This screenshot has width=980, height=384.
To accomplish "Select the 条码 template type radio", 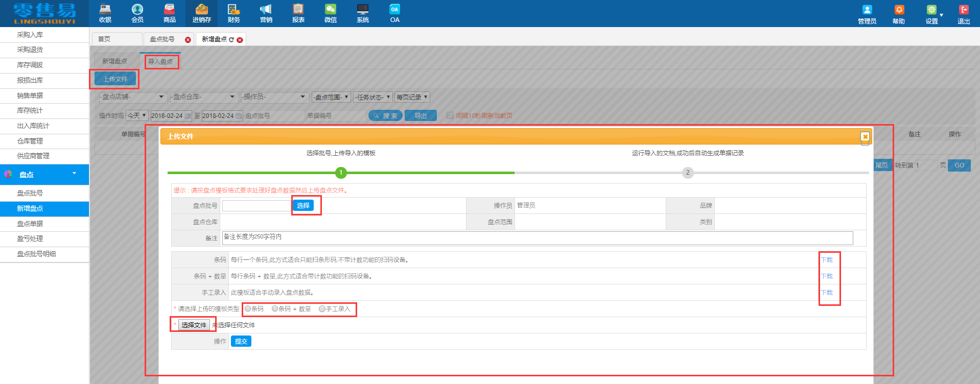I will coord(248,308).
